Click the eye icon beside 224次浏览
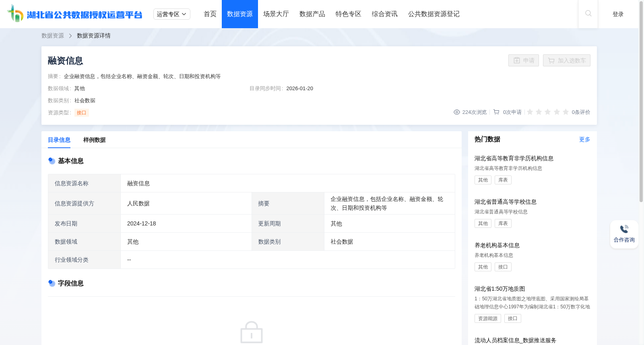The image size is (644, 345). click(x=456, y=112)
